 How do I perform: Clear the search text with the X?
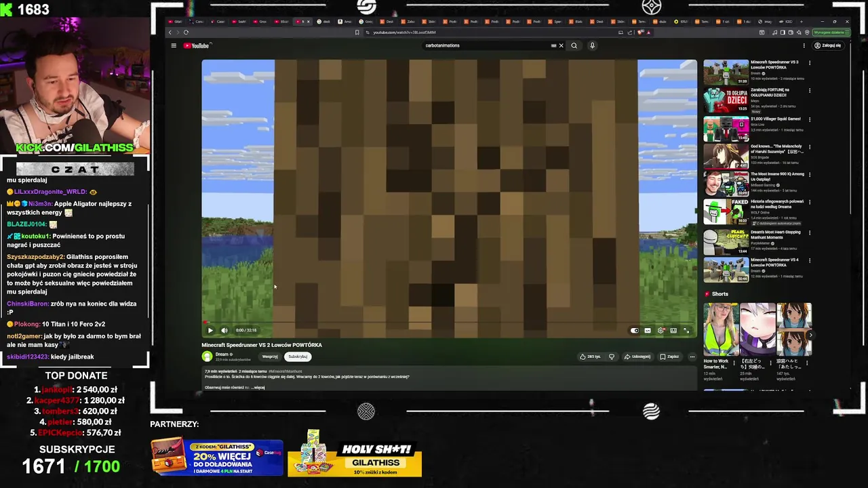(x=561, y=45)
